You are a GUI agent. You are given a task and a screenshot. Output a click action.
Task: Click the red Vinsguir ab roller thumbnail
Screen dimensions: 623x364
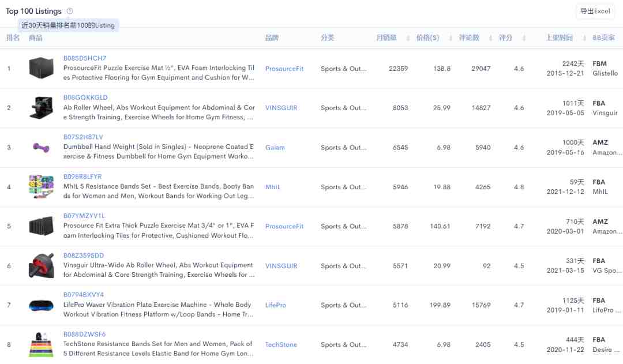click(x=41, y=265)
